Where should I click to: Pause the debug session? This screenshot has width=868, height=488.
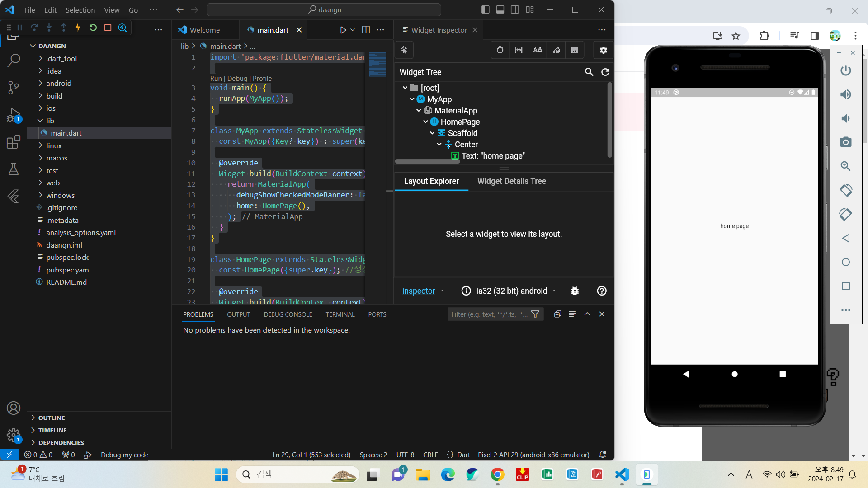coord(19,28)
